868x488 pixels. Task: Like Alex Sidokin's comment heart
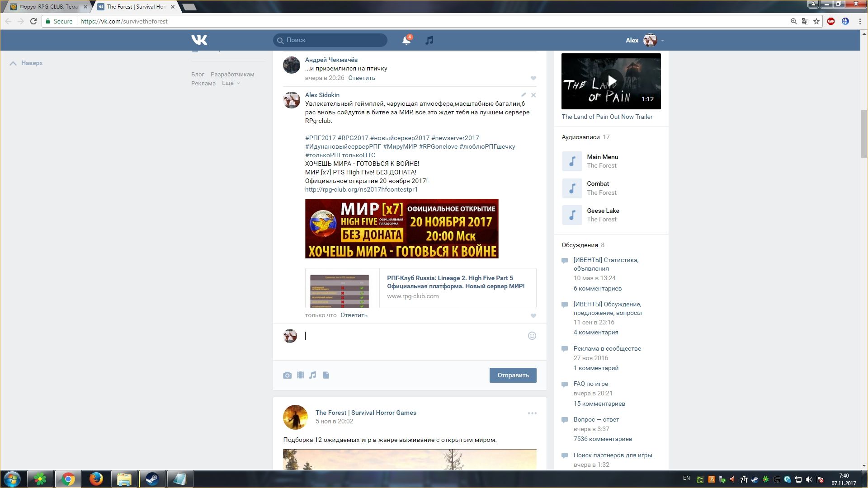tap(533, 316)
